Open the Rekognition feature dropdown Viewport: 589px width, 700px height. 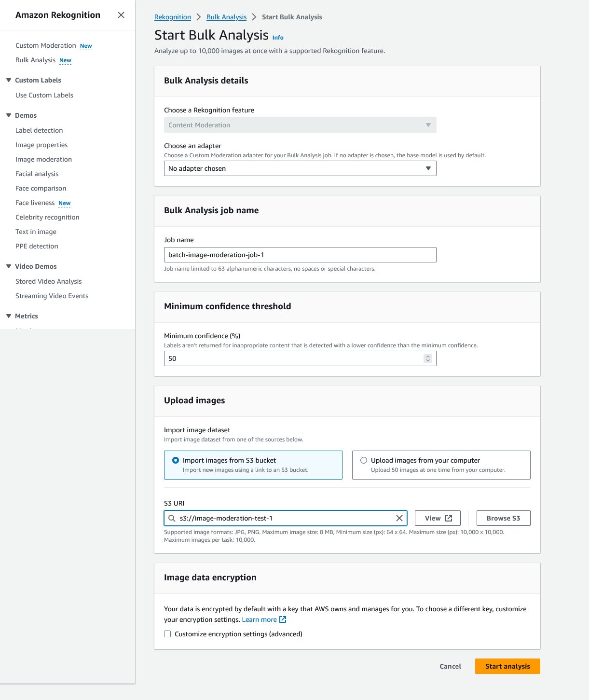[300, 125]
